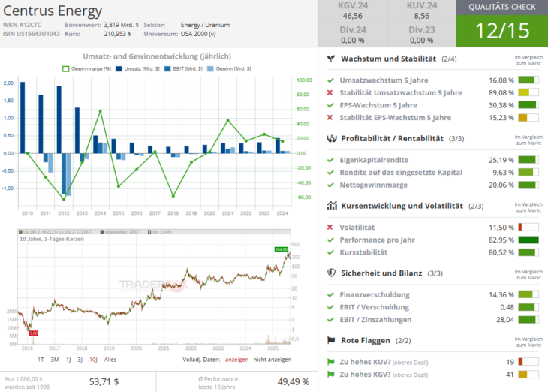
Task: Click the Volatilität market comparison bar
Action: point(528,228)
